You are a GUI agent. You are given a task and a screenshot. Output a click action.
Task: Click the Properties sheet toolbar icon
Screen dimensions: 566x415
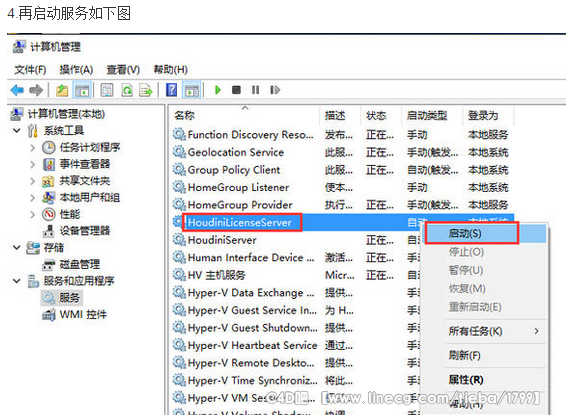click(107, 90)
